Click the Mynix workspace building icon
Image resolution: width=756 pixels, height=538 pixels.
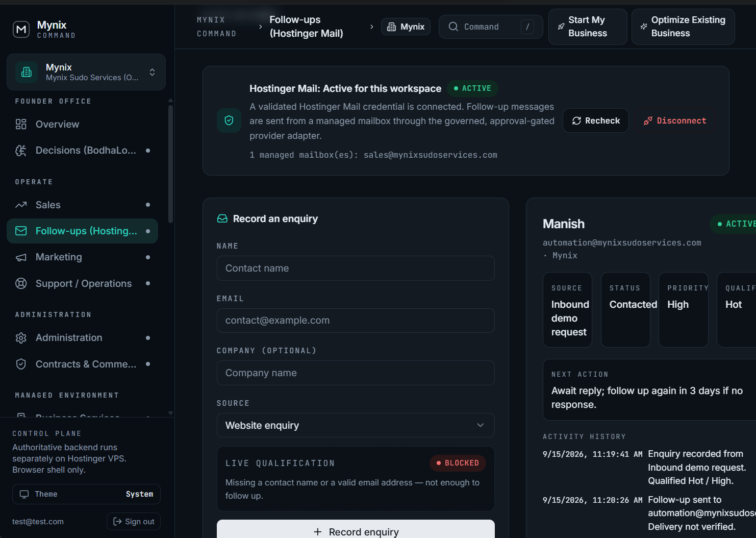[x=27, y=72]
